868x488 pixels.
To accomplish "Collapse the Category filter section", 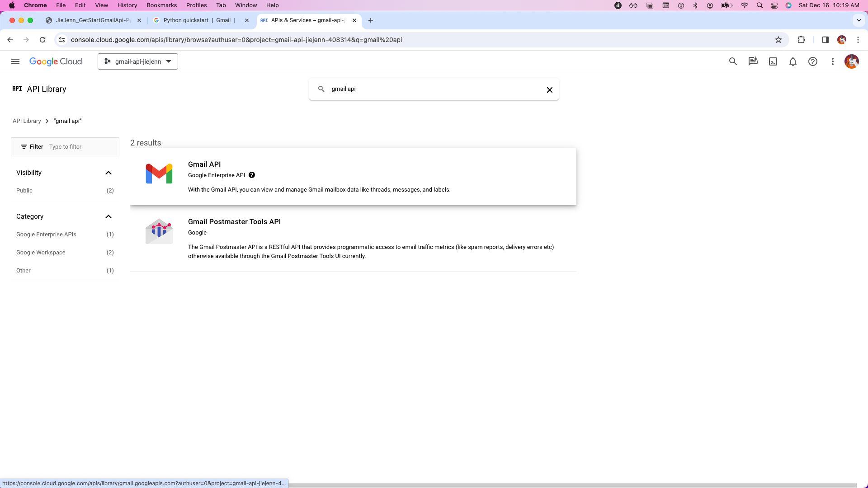I will 108,216.
